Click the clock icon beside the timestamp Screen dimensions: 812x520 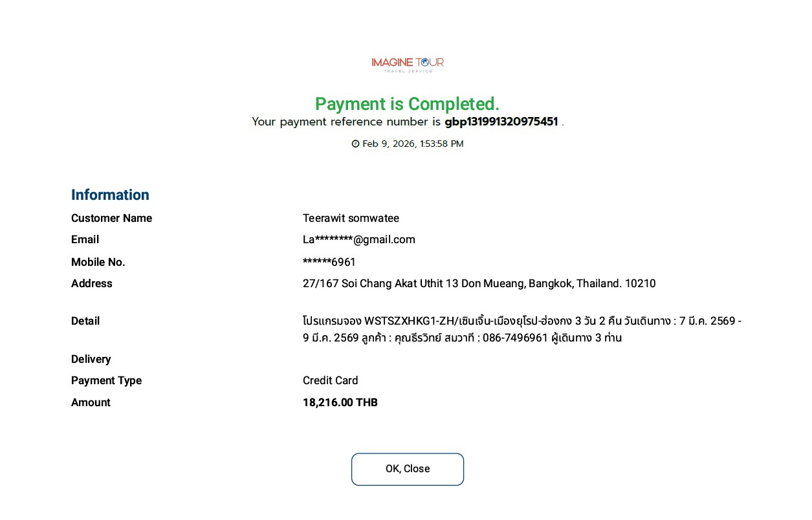click(355, 144)
